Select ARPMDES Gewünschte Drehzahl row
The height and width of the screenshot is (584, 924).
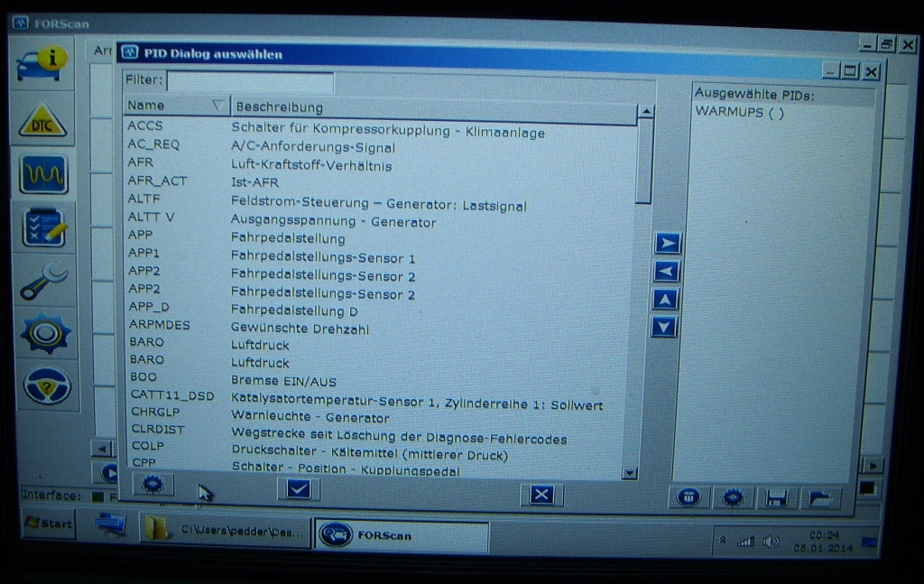pyautogui.click(x=380, y=327)
